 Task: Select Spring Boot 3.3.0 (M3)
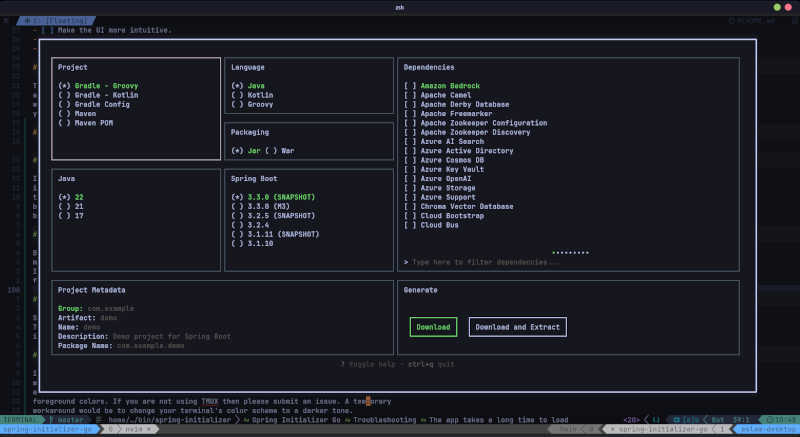pyautogui.click(x=260, y=207)
